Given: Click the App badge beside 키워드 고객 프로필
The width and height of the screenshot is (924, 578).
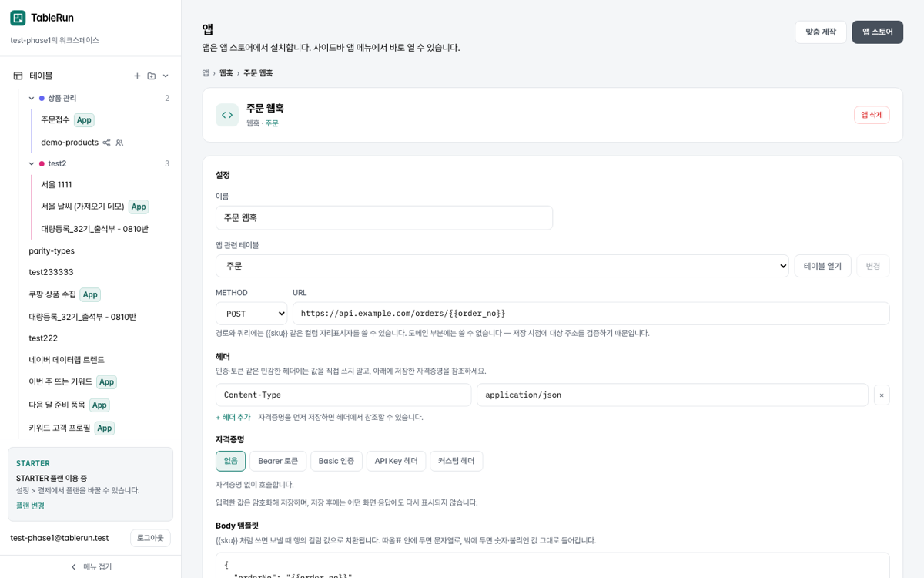Looking at the screenshot, I should click(105, 428).
